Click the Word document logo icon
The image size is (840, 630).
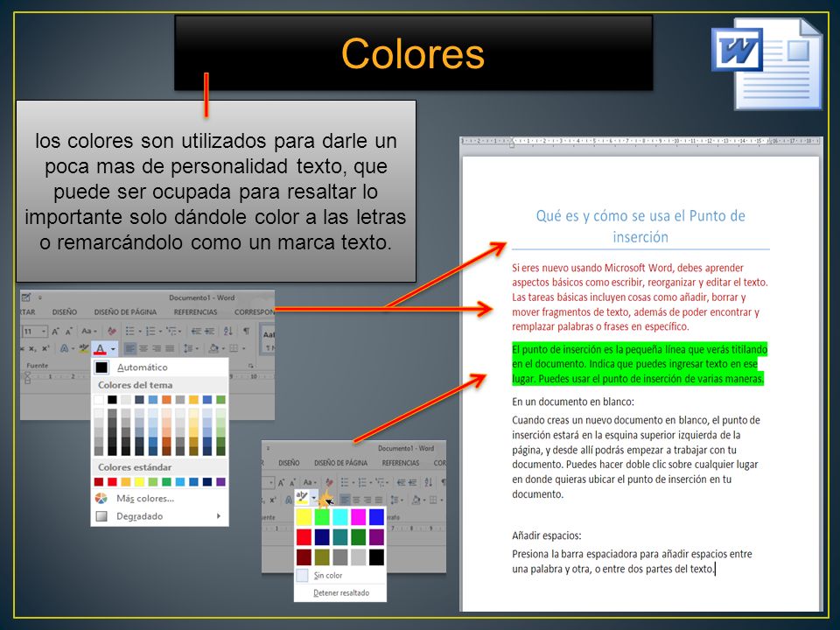click(766, 63)
